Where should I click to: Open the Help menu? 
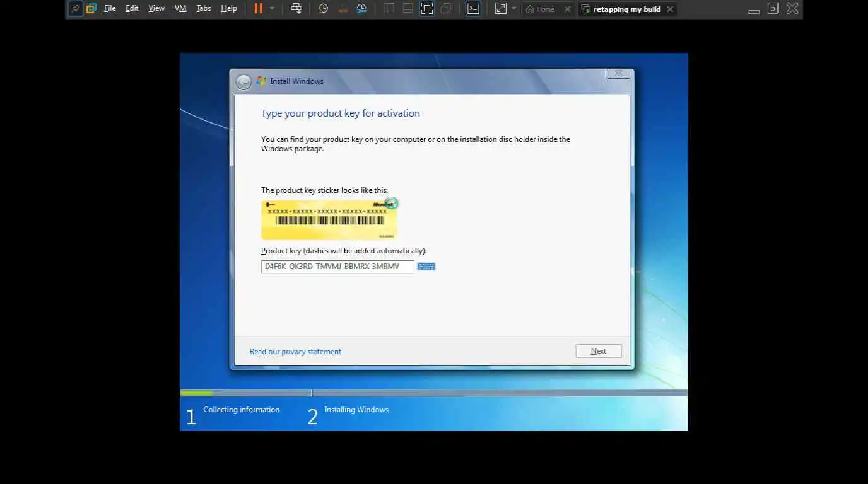point(229,9)
